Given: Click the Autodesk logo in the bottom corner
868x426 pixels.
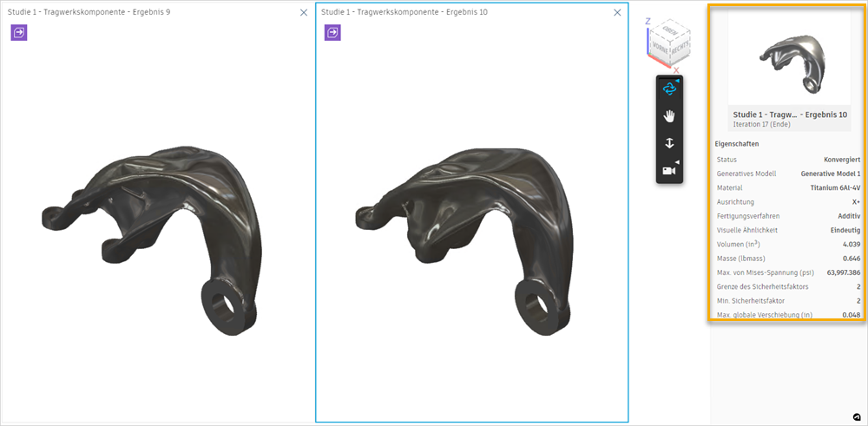Looking at the screenshot, I should click(857, 416).
